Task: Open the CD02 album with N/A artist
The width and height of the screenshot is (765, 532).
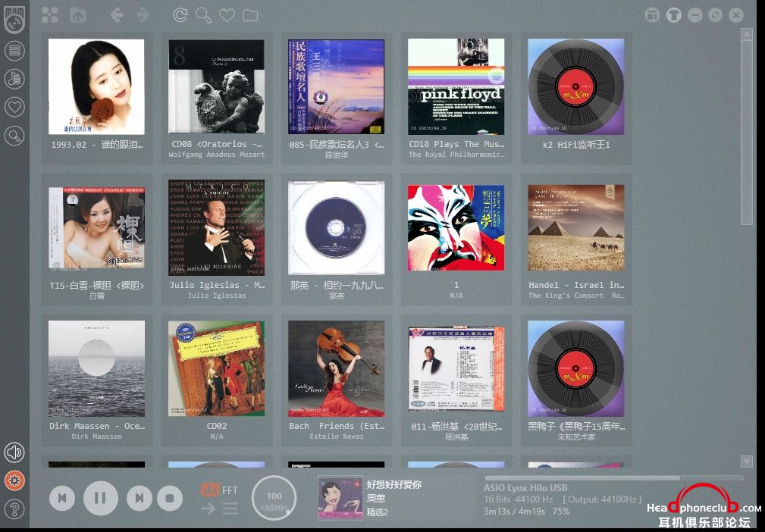Action: point(217,368)
